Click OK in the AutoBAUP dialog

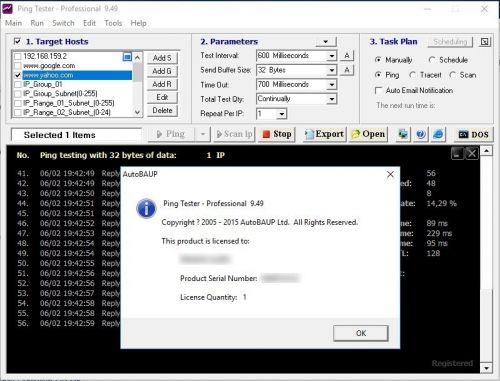[361, 333]
